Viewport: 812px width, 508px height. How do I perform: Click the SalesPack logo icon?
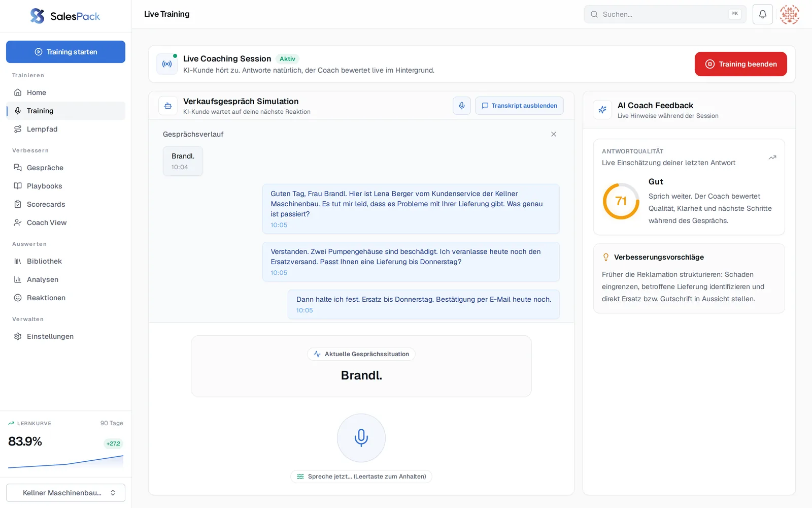coord(38,16)
